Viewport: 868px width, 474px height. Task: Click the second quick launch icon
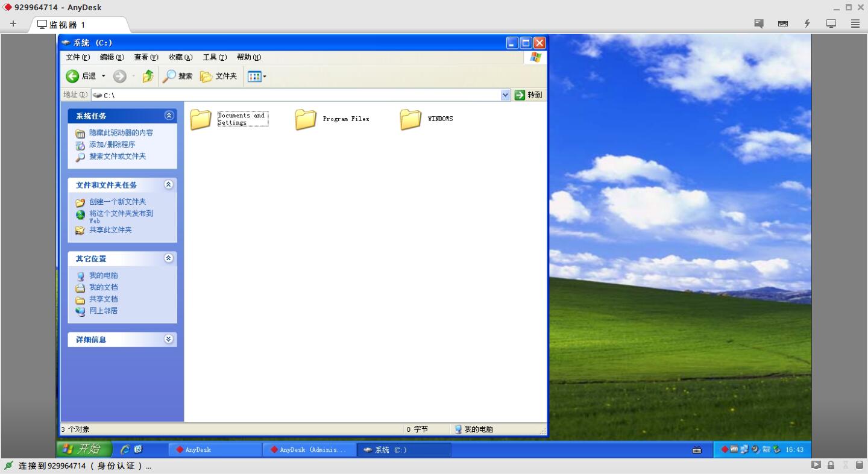click(138, 449)
